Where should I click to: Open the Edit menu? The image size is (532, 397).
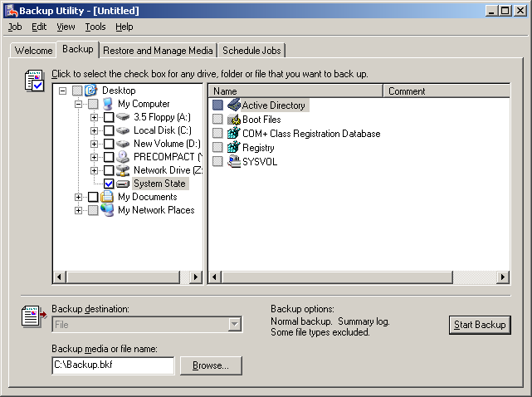(x=39, y=27)
